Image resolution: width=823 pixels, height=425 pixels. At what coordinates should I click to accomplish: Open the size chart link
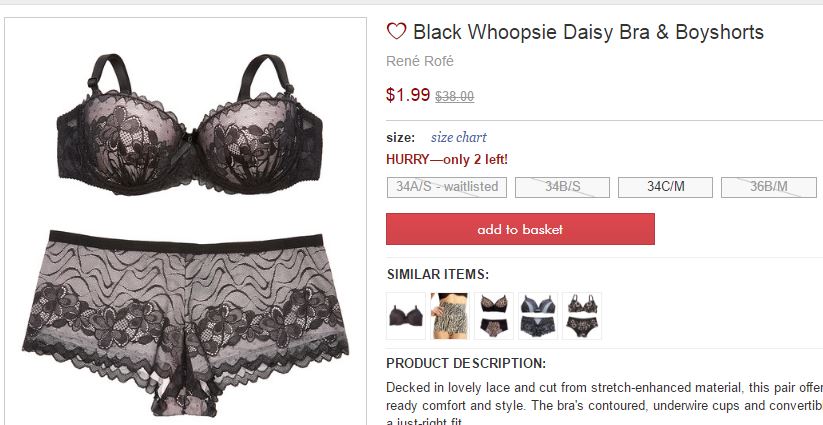tap(459, 137)
